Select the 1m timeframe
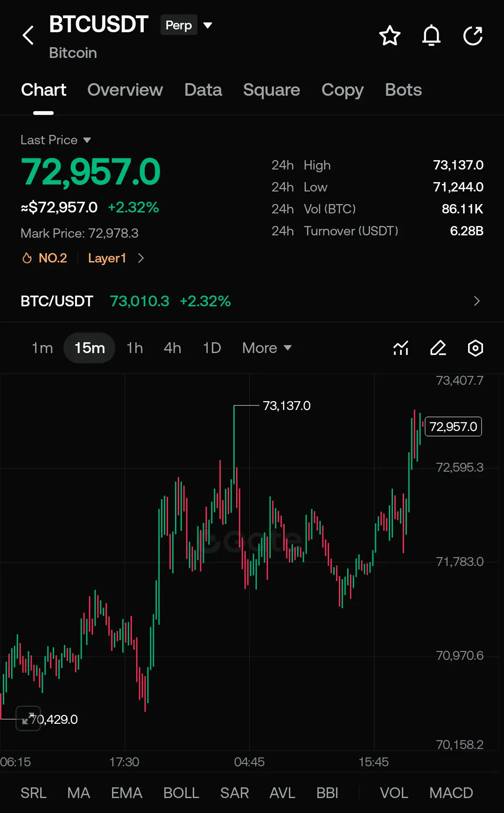Image resolution: width=504 pixels, height=813 pixels. [x=42, y=348]
